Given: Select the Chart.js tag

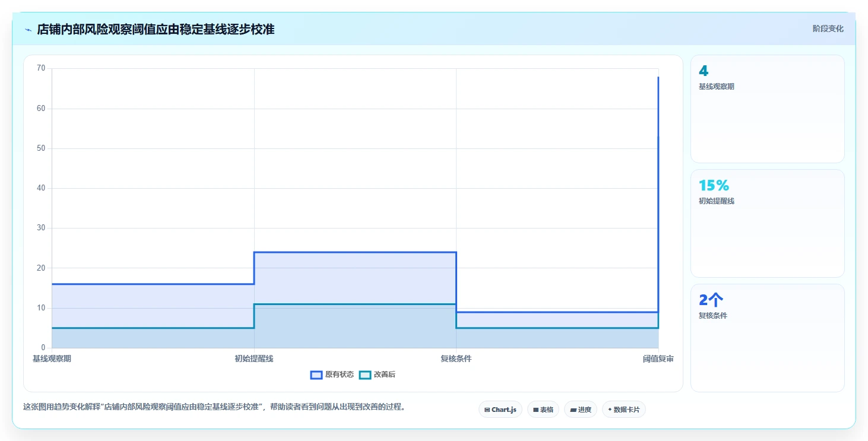Looking at the screenshot, I should click(500, 410).
